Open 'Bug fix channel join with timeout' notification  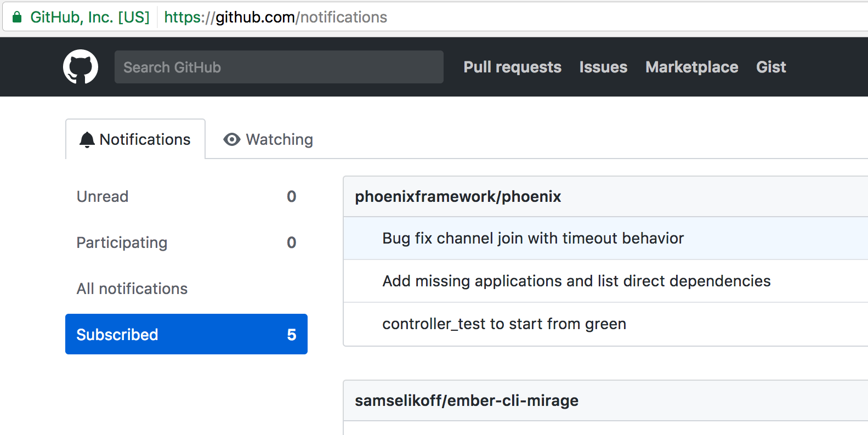point(533,238)
